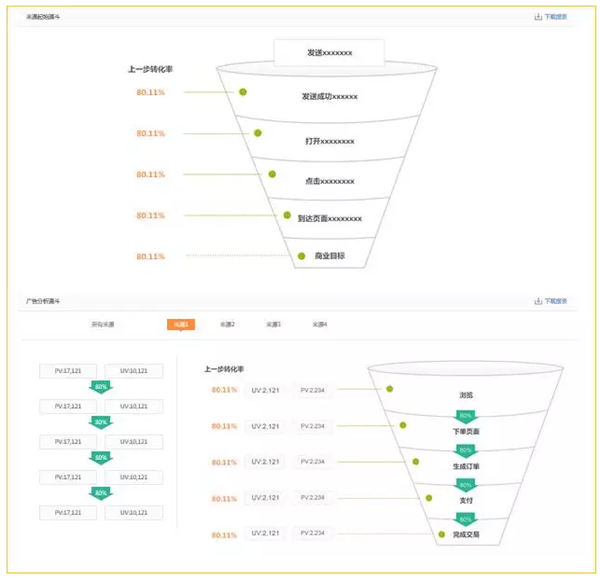Click the green dot beside 完成交易
The image size is (600, 580).
442,534
